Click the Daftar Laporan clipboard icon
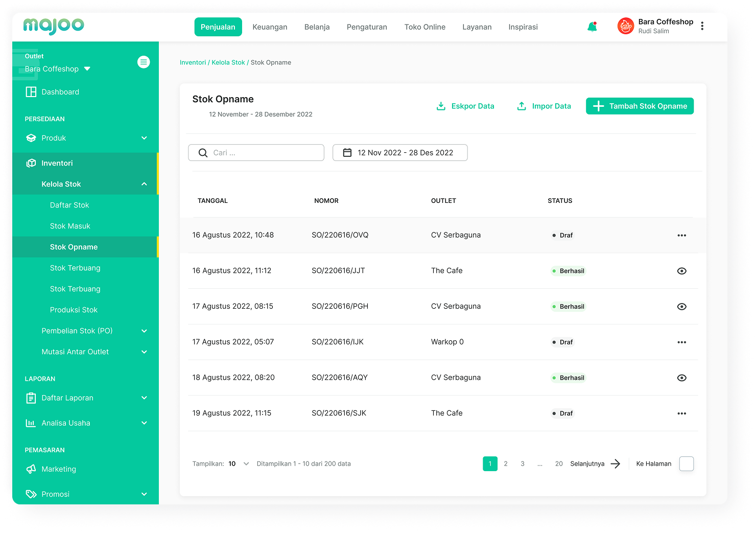 coord(31,398)
